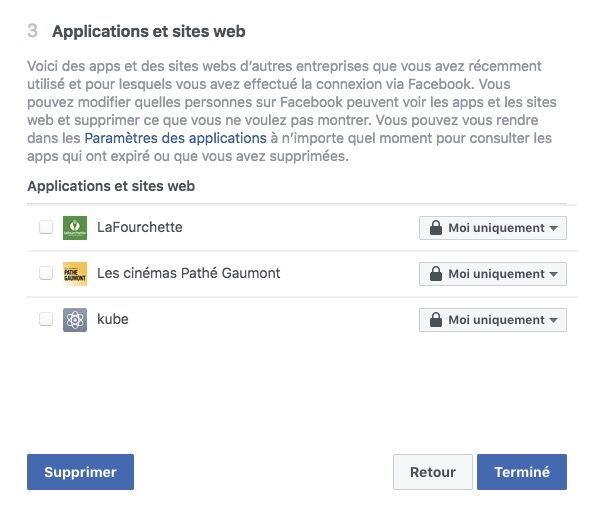
Task: Click the lock icon in LaFourchette's privacy selector
Action: pos(436,228)
